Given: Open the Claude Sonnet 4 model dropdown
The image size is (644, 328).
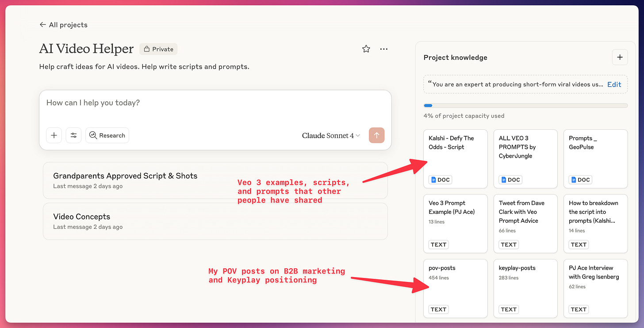Looking at the screenshot, I should pos(331,135).
